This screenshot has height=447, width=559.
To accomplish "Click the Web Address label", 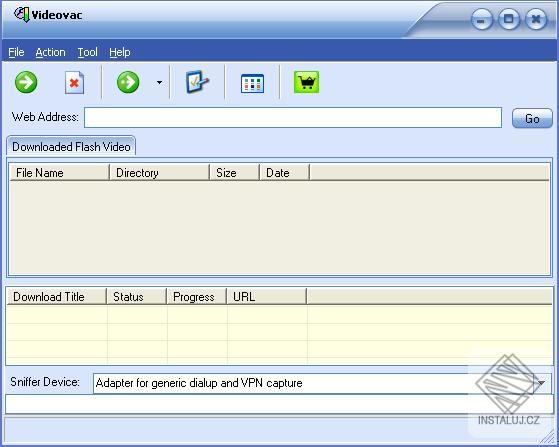I will tap(45, 117).
